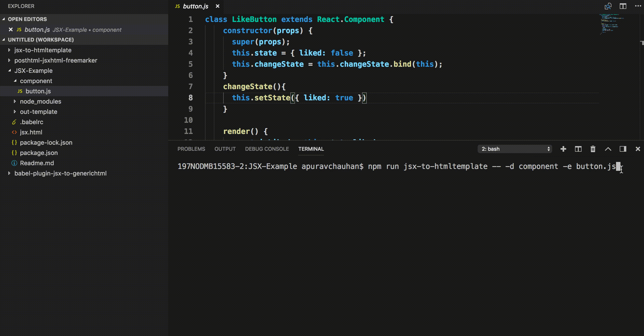Image resolution: width=644 pixels, height=336 pixels.
Task: Select the PROBLEMS tab
Action: click(x=191, y=149)
